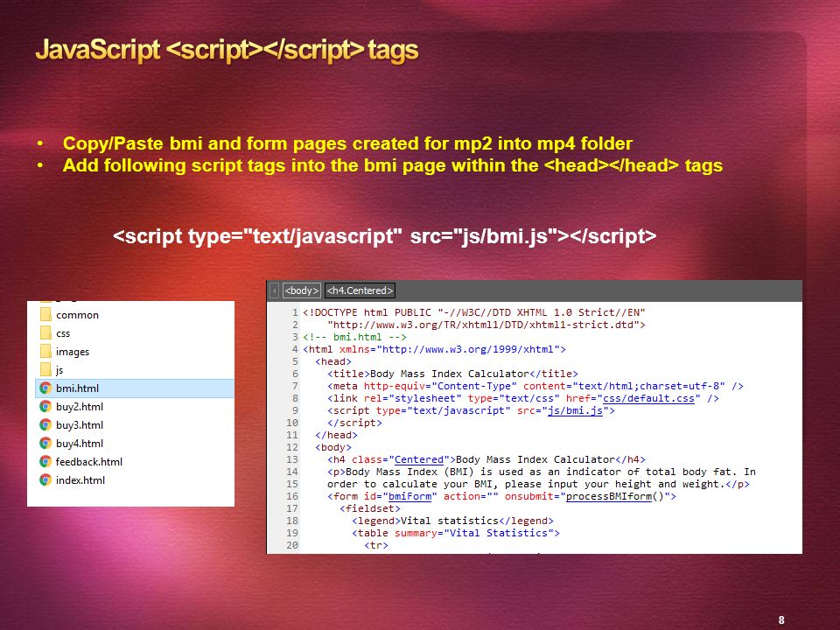Click the left arrow in the tag selector bar
840x630 pixels.
[274, 290]
